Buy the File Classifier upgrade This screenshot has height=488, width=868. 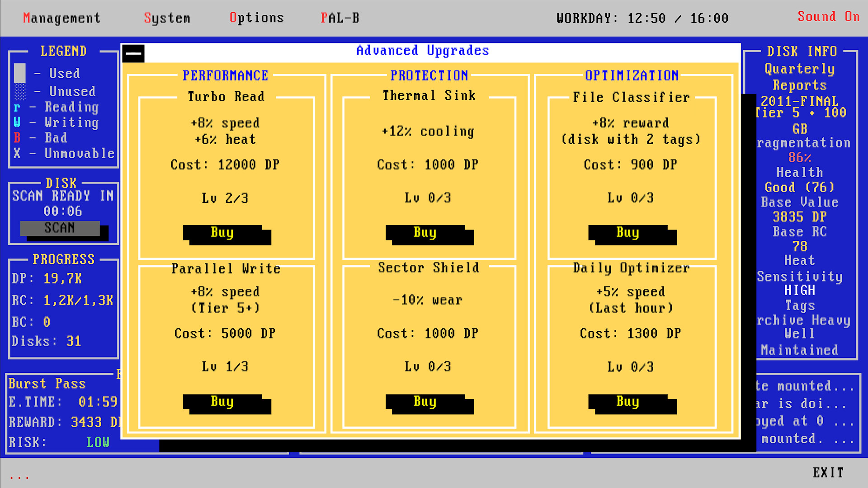click(x=627, y=232)
